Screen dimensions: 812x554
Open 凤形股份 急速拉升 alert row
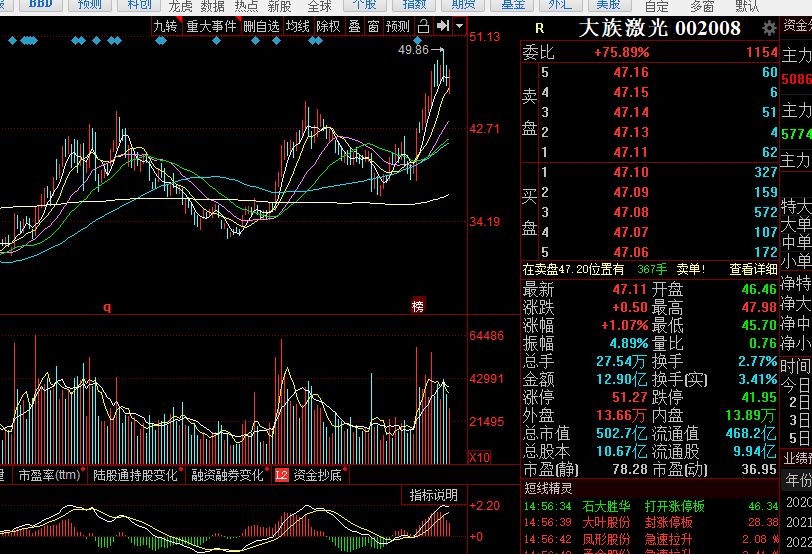[650, 539]
